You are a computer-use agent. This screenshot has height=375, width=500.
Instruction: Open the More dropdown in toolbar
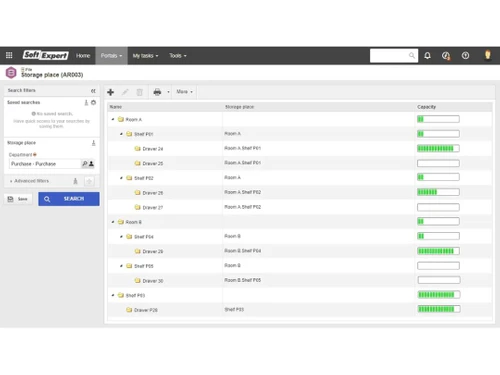tap(184, 92)
